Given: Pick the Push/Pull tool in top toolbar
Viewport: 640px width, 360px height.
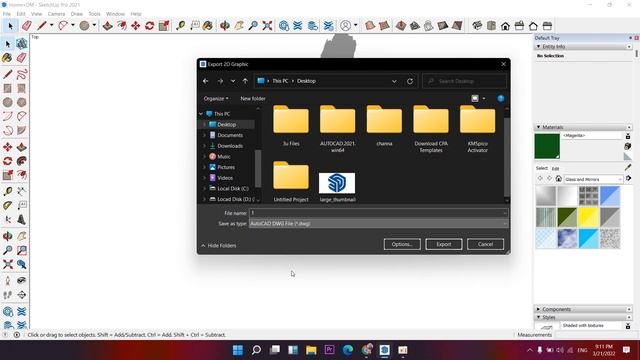Looking at the screenshot, I should click(x=107, y=26).
